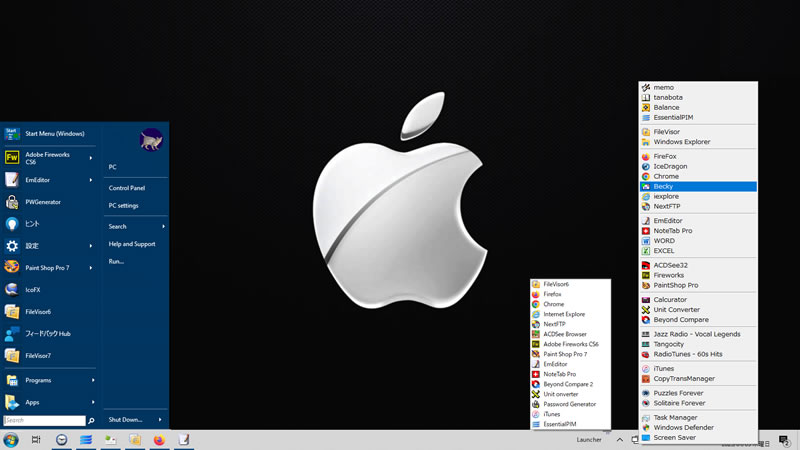Select Solitaire Forever in launcher menu
Viewport: 800px width, 450px height.
coord(698,403)
